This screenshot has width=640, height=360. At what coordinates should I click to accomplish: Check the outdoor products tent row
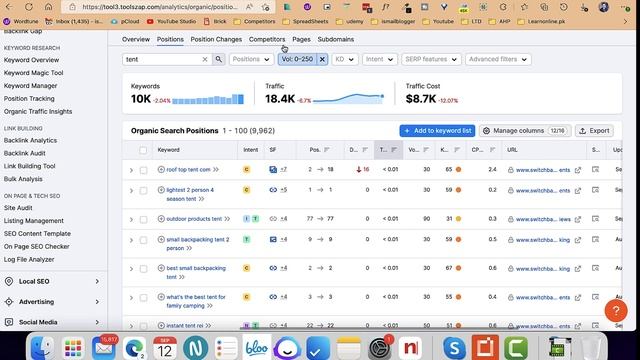(143, 220)
